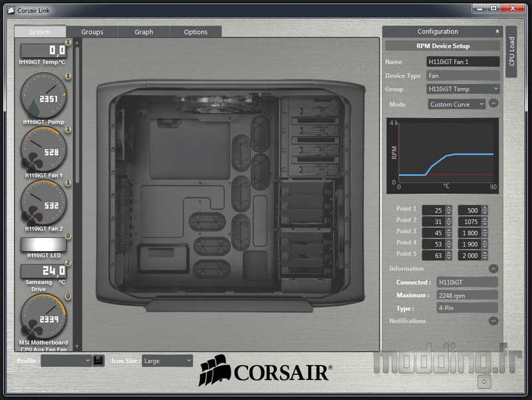This screenshot has height=400, width=532.
Task: Click Point 3 RPM field 1 800
Action: (470, 233)
